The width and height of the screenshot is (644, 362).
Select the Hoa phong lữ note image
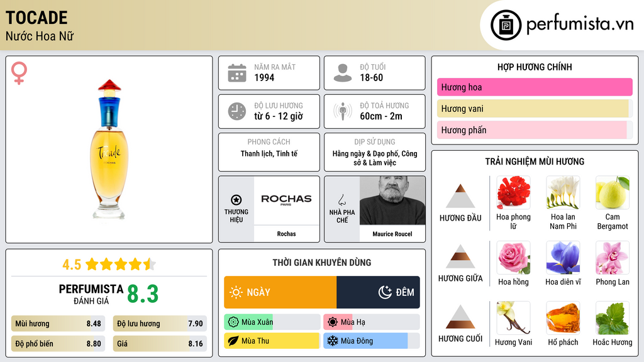click(x=513, y=192)
